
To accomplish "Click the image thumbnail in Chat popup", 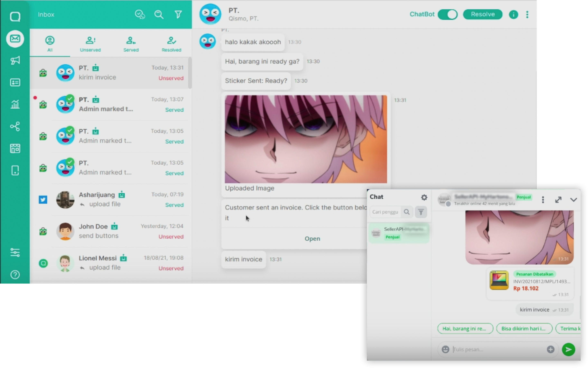I will click(519, 237).
